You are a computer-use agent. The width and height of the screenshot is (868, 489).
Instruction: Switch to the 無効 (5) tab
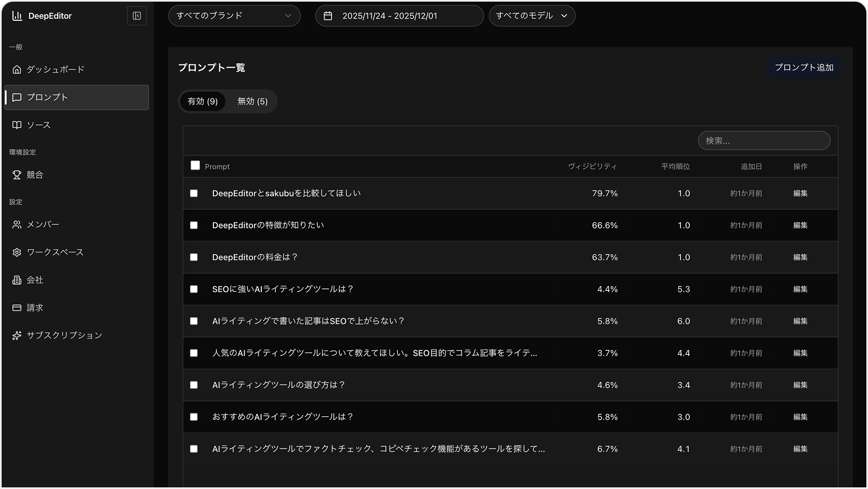tap(252, 101)
